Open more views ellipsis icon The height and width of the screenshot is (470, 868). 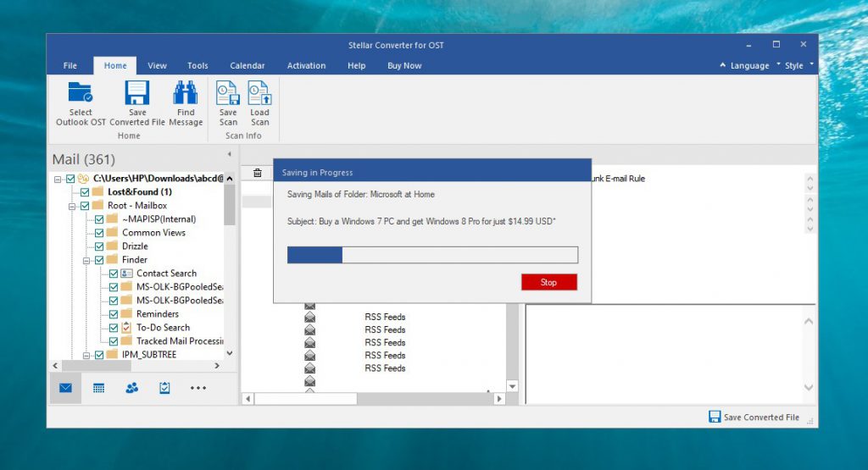click(x=198, y=388)
